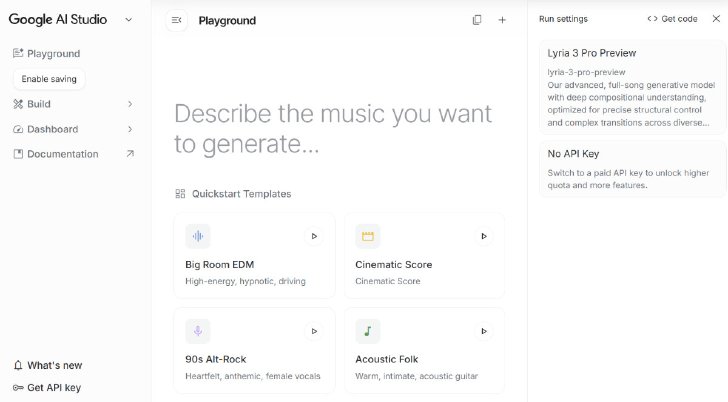Expand the Build chevron arrow

pos(130,104)
